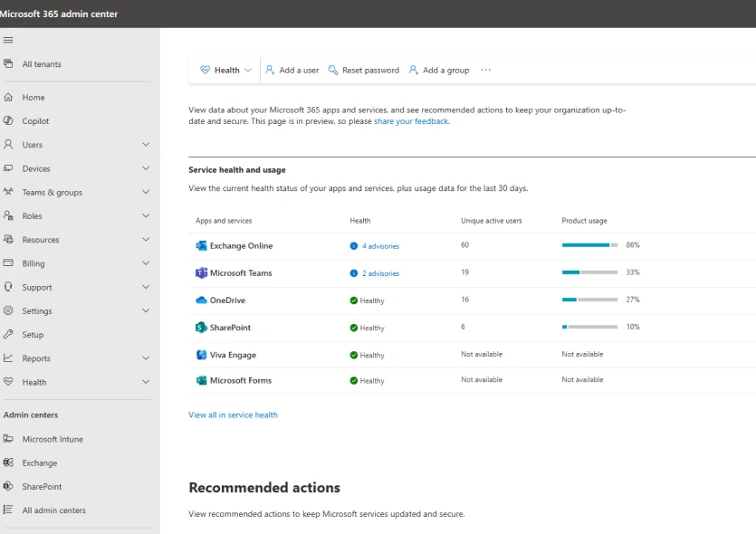Image resolution: width=756 pixels, height=534 pixels.
Task: Expand the Users section chevron
Action: click(146, 145)
